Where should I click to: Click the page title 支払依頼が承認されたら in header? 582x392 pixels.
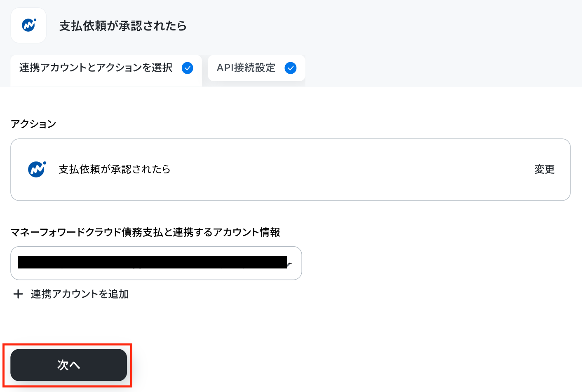pos(123,26)
